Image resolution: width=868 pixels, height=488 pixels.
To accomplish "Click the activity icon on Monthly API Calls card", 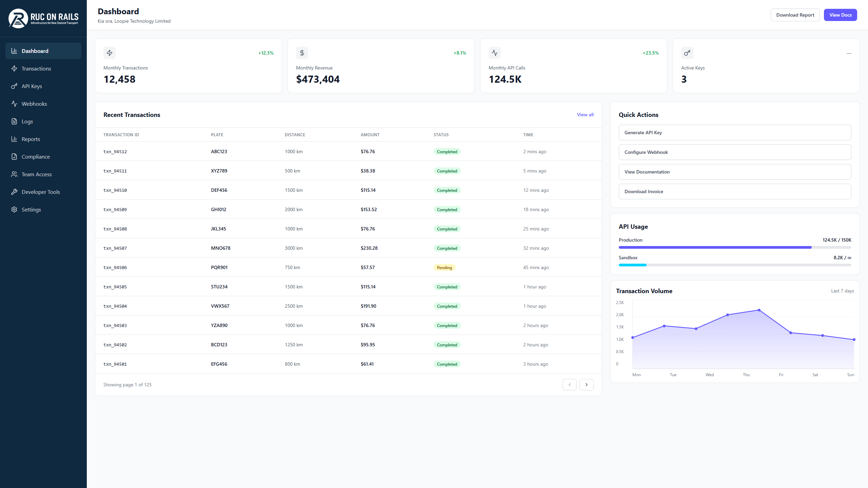I will click(x=494, y=53).
